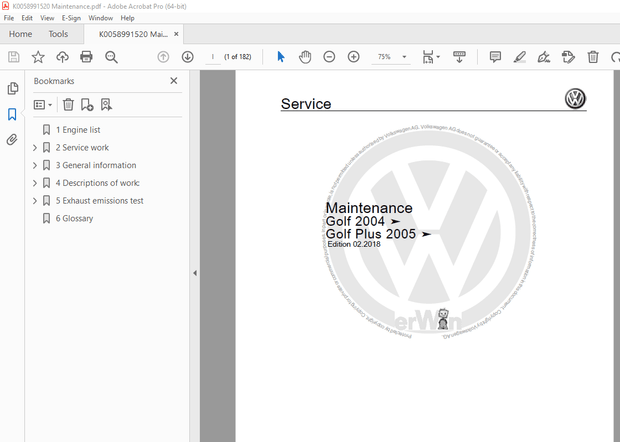Add a new bookmark icon
Image resolution: width=620 pixels, height=442 pixels.
(87, 105)
